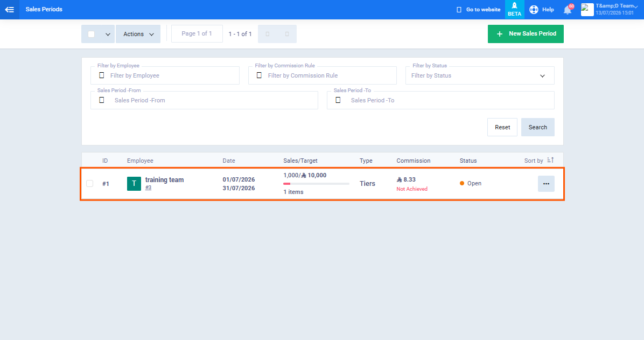This screenshot has height=340, width=644.
Task: Open the three-dots menu for row #1
Action: (x=546, y=184)
